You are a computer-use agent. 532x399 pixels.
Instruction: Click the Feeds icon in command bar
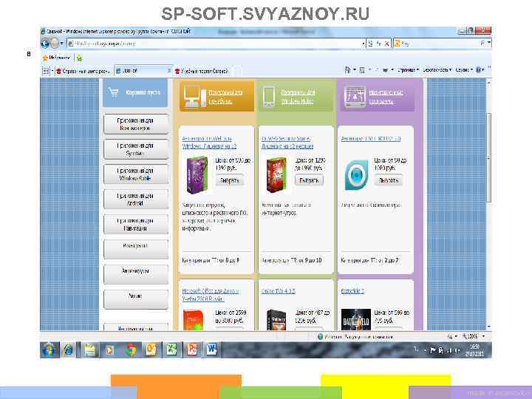click(362, 70)
